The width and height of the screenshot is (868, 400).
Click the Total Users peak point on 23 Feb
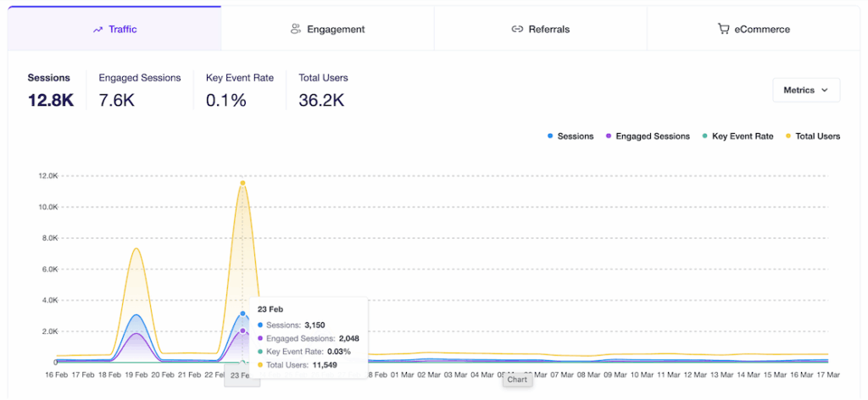pos(242,183)
